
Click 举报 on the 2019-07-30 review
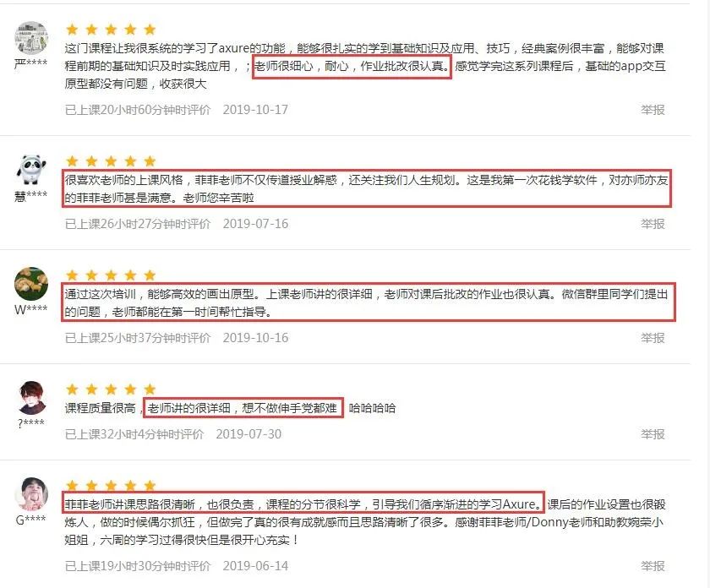[653, 434]
